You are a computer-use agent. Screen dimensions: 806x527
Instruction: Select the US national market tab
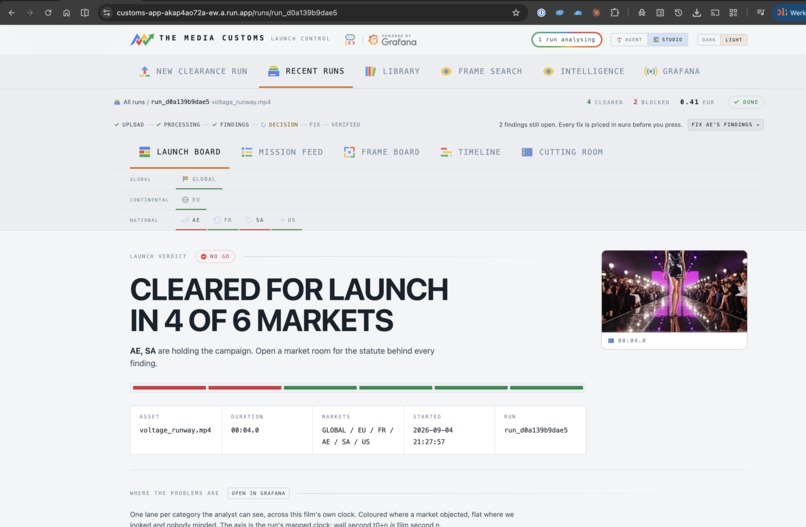click(286, 220)
